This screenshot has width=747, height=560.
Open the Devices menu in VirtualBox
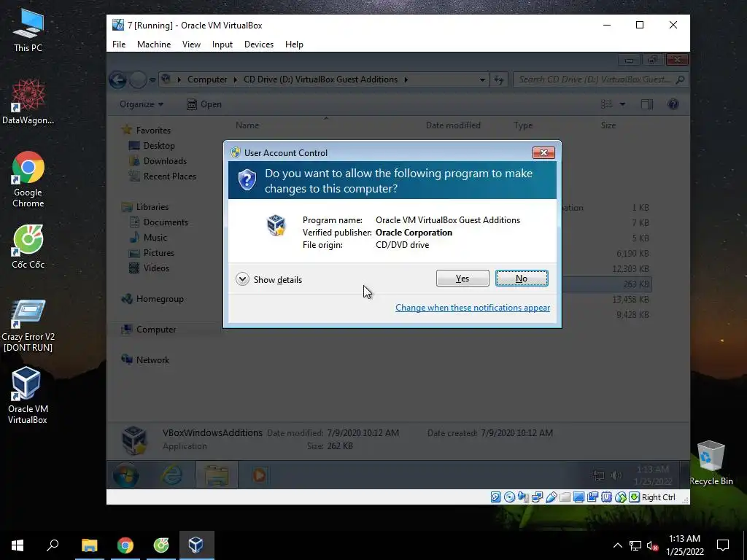tap(259, 44)
